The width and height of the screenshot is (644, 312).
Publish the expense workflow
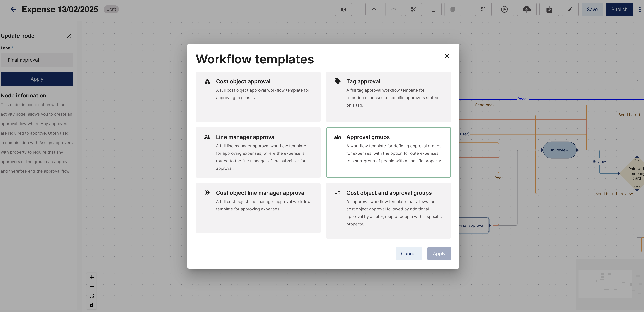click(x=619, y=10)
